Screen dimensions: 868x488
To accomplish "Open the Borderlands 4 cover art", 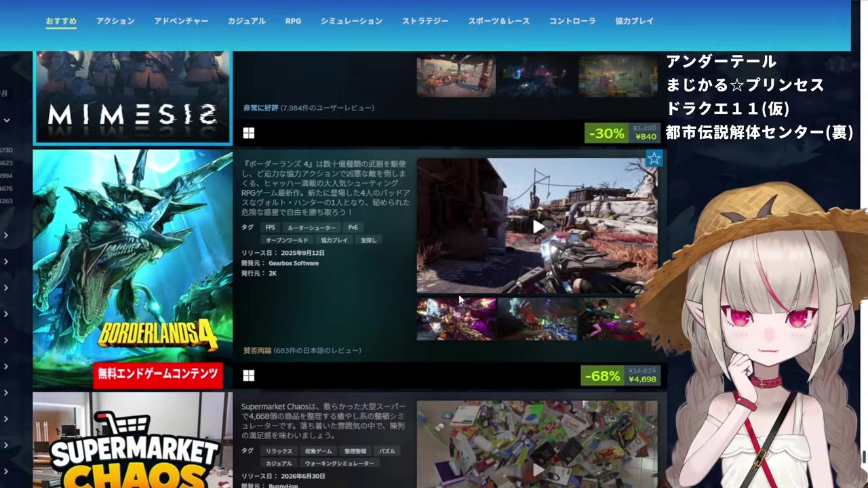I will point(133,268).
